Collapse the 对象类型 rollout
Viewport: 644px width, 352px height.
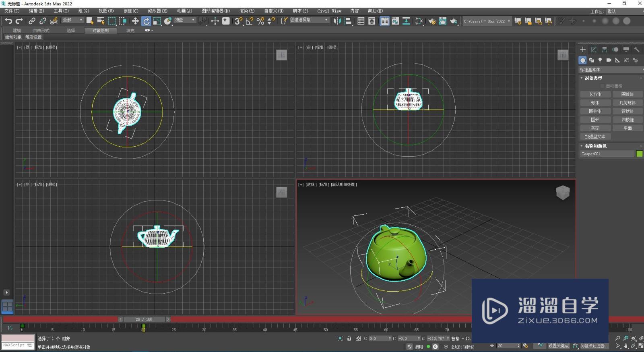pyautogui.click(x=593, y=78)
